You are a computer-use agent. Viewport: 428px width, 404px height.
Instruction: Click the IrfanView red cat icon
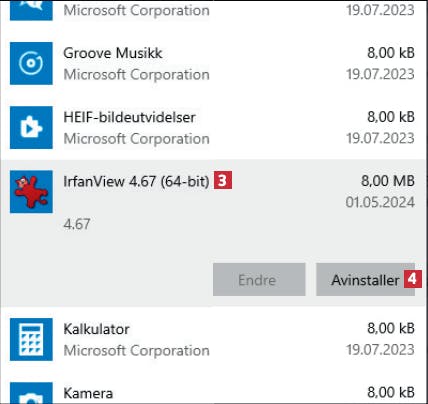pos(31,192)
